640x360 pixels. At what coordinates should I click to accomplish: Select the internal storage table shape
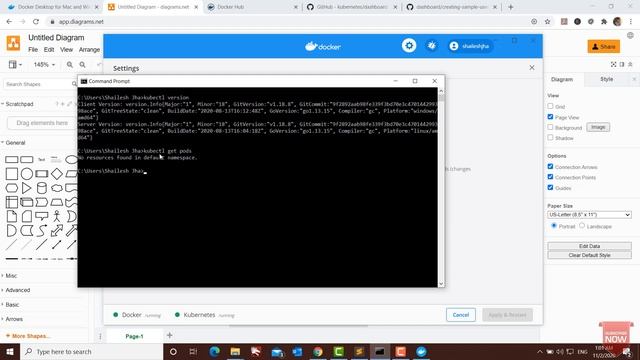pos(11,202)
